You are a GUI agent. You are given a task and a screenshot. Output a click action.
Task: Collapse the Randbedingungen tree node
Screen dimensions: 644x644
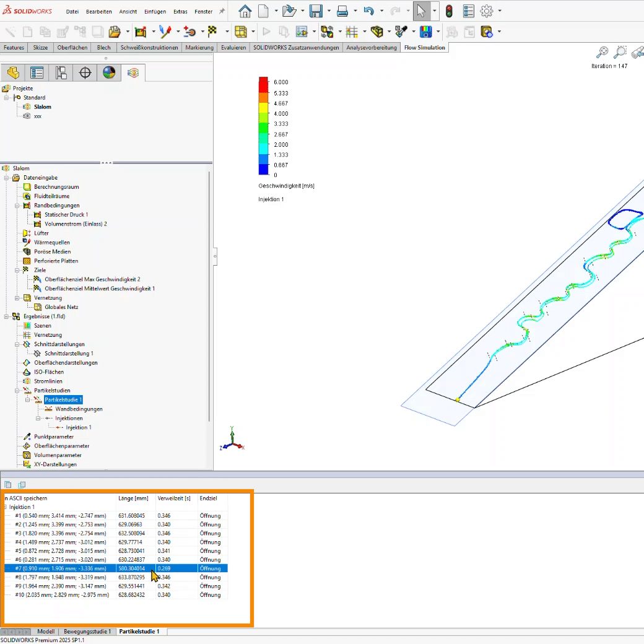pos(18,206)
